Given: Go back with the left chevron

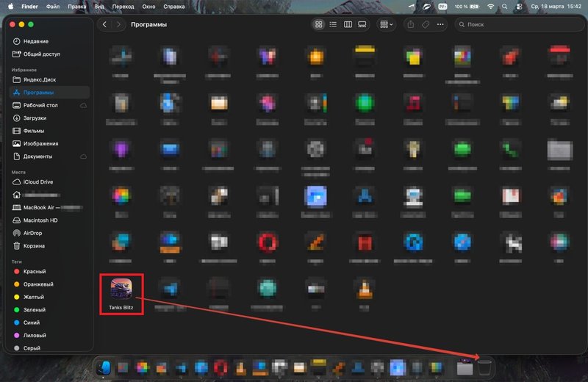Looking at the screenshot, I should point(105,24).
